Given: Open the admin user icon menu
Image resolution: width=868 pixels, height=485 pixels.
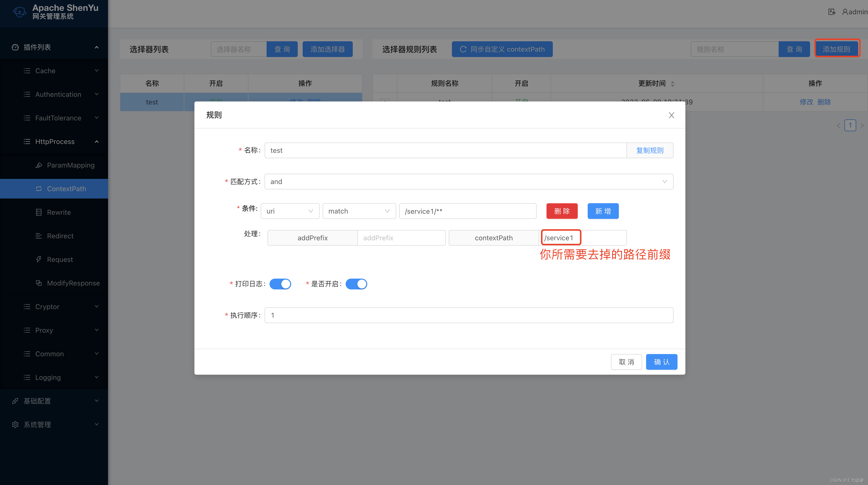Looking at the screenshot, I should 845,12.
